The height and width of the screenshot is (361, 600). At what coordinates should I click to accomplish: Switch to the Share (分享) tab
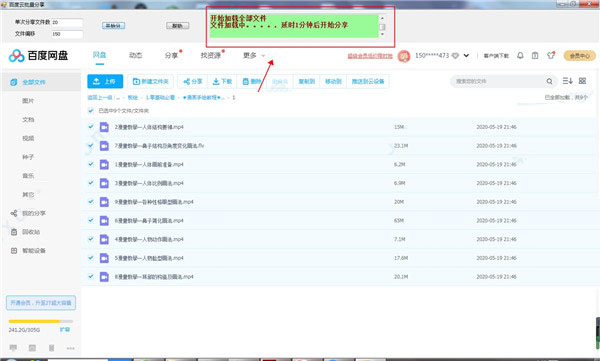pos(171,56)
